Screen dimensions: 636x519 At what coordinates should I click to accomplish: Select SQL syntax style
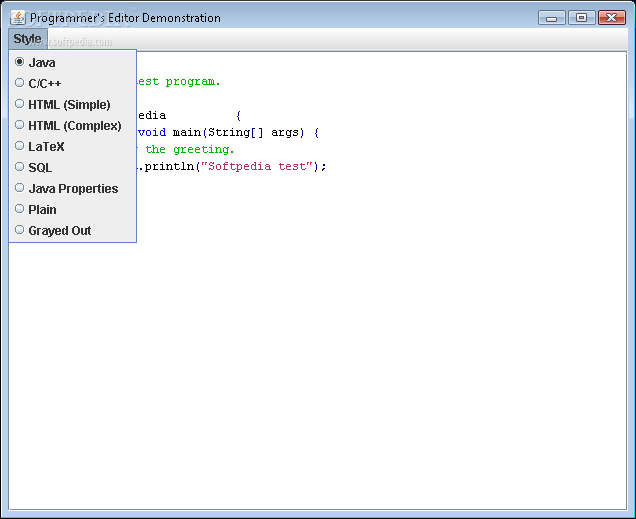(x=73, y=167)
